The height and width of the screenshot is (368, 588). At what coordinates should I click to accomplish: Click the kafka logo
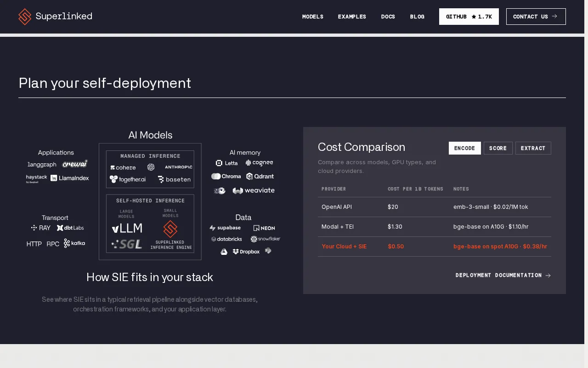[x=74, y=243]
